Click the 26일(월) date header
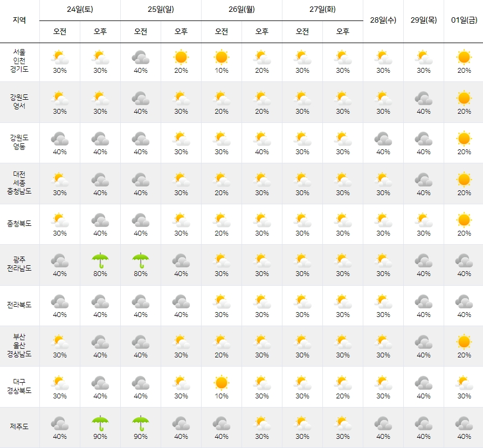483x448 pixels. (x=242, y=10)
